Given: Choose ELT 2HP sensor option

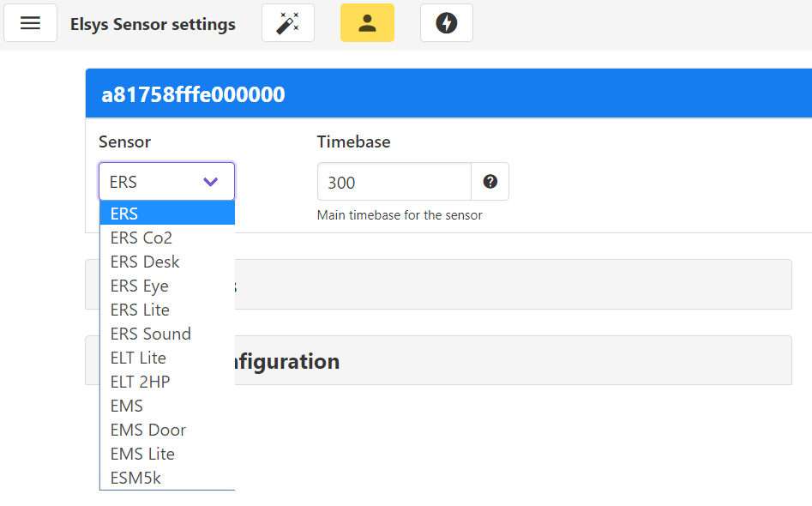Looking at the screenshot, I should click(167, 382).
